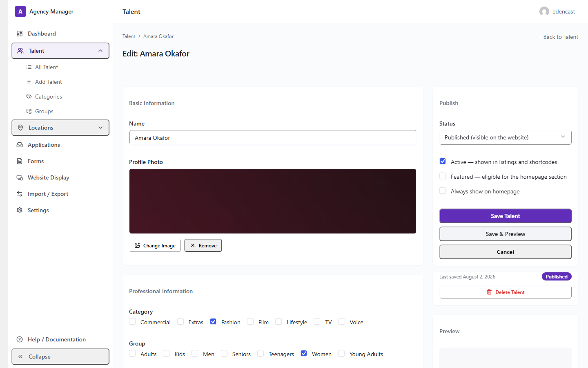The image size is (588, 368).
Task: Click the Save & Preview button
Action: [x=506, y=234]
